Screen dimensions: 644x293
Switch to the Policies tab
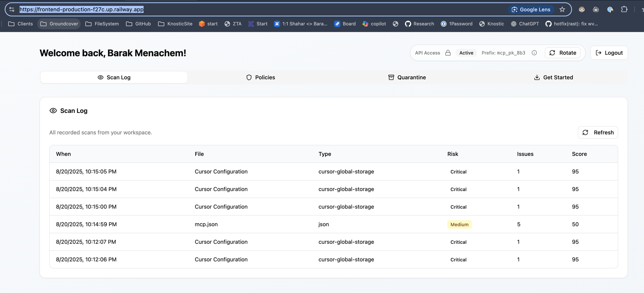[261, 77]
